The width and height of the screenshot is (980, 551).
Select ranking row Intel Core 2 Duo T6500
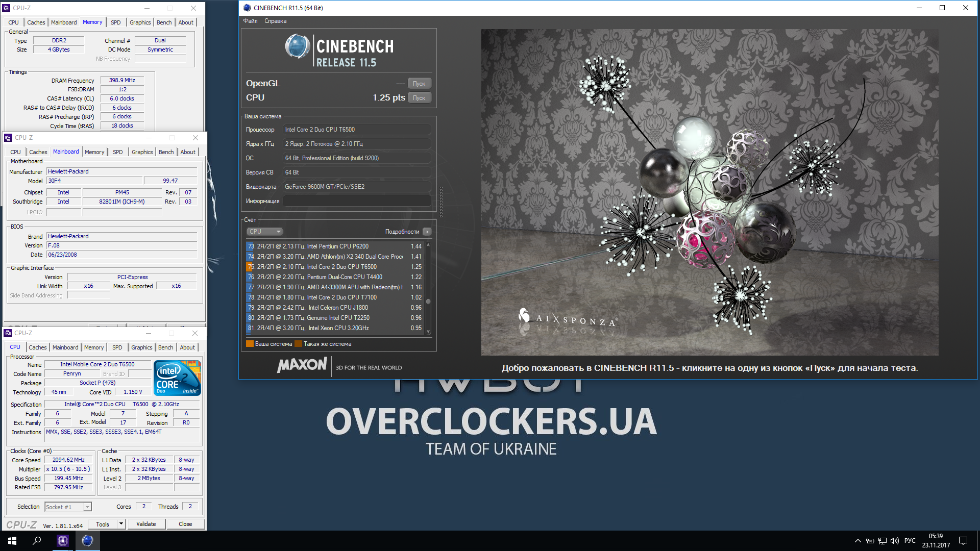pyautogui.click(x=335, y=267)
